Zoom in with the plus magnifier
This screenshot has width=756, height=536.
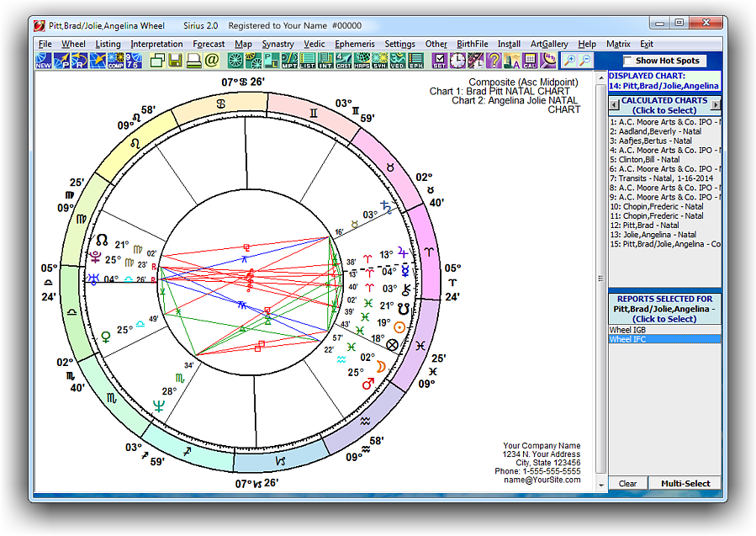tap(569, 61)
